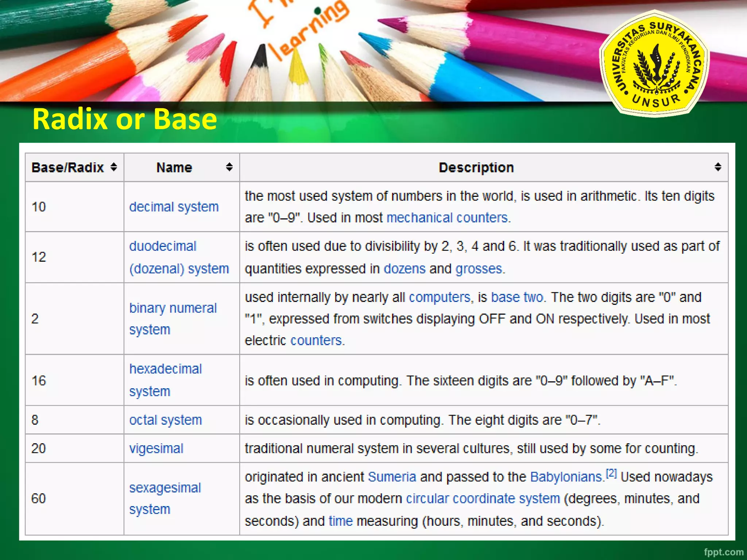Click the Name column sort arrows

pyautogui.click(x=229, y=167)
